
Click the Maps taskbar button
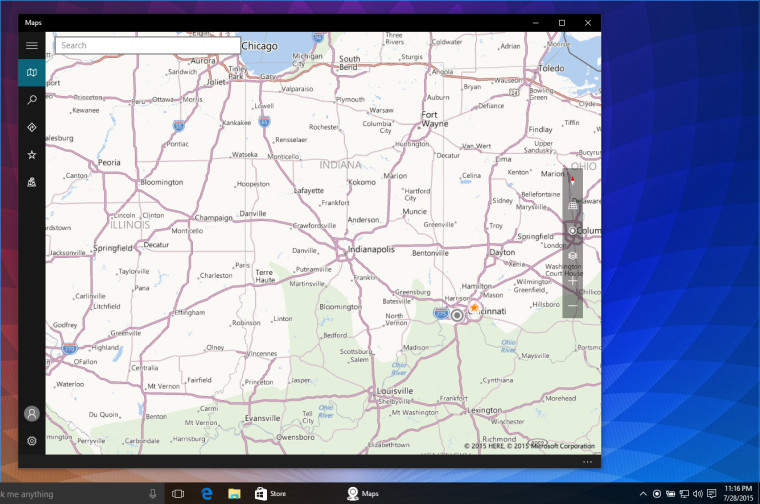click(x=363, y=494)
